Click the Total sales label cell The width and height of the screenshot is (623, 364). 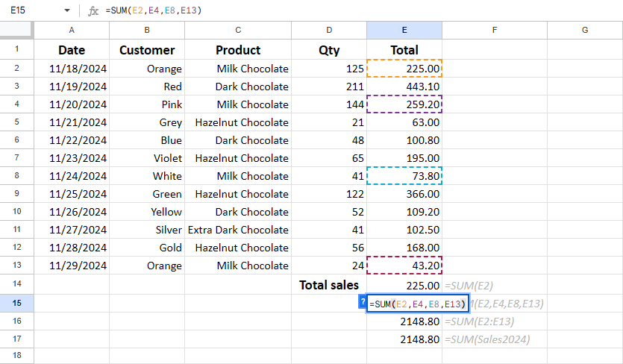tap(329, 285)
